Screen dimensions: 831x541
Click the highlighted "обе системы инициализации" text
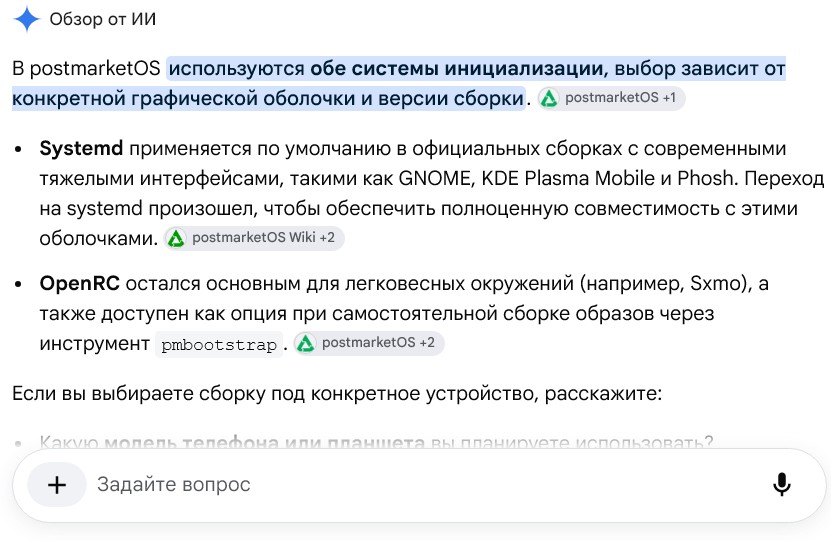click(x=456, y=69)
